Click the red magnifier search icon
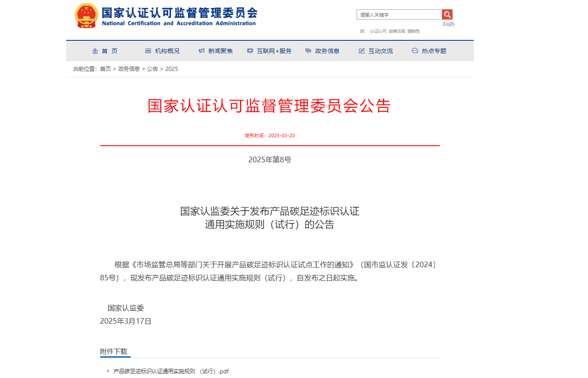Image resolution: width=588 pixels, height=378 pixels. [x=447, y=14]
